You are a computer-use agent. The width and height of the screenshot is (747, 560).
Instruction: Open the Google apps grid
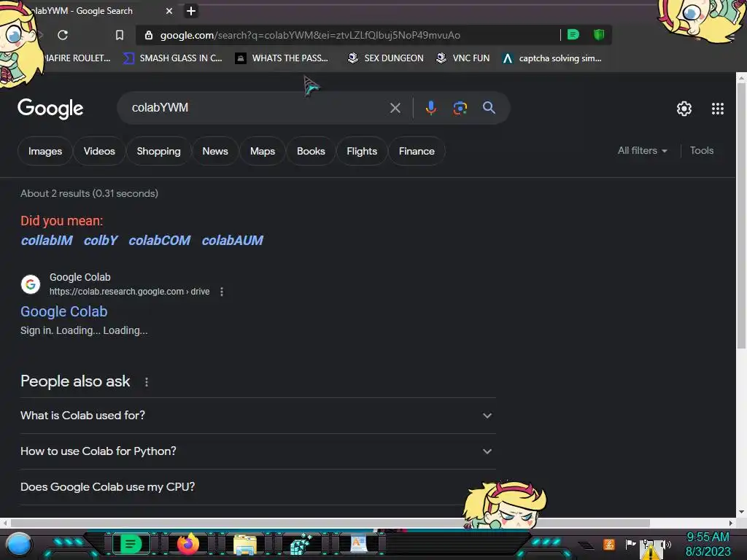tap(718, 109)
